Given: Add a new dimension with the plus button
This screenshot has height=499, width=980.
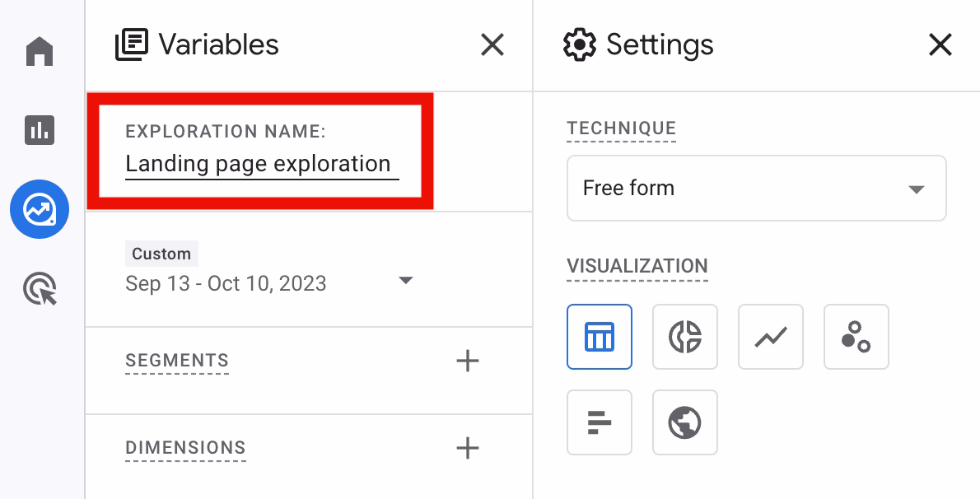Looking at the screenshot, I should pos(467,448).
